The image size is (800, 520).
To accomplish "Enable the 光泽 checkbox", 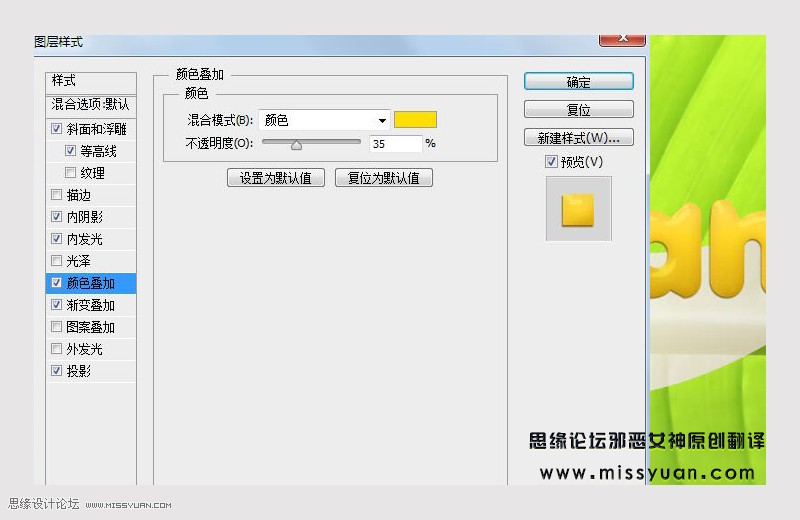I will [x=57, y=261].
